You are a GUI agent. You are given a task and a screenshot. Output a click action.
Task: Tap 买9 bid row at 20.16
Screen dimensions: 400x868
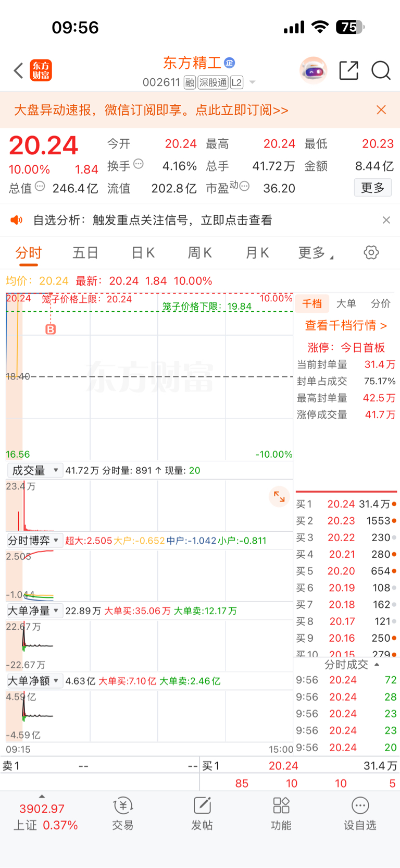(346, 638)
